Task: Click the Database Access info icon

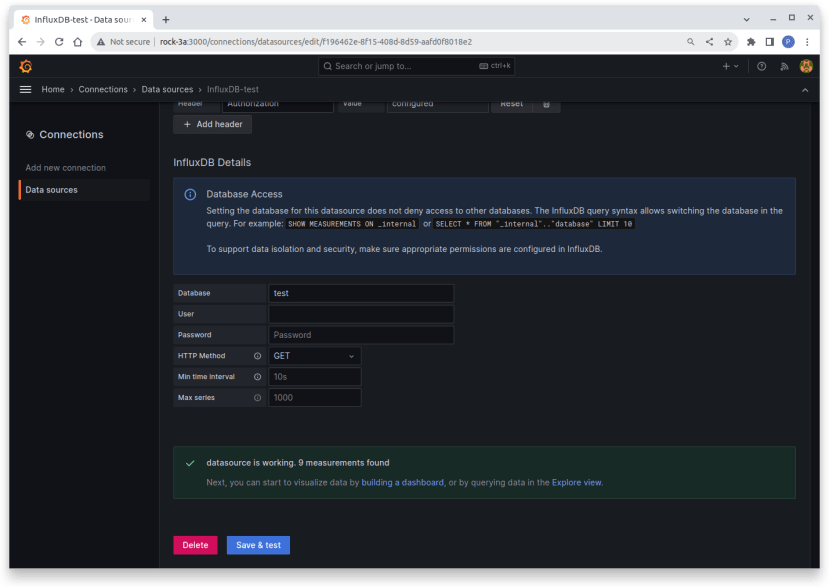Action: click(190, 195)
